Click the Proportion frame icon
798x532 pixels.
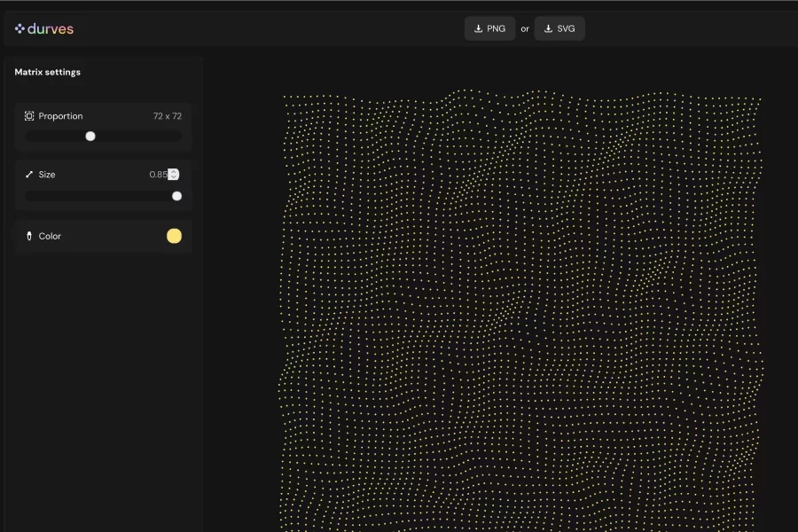29,116
